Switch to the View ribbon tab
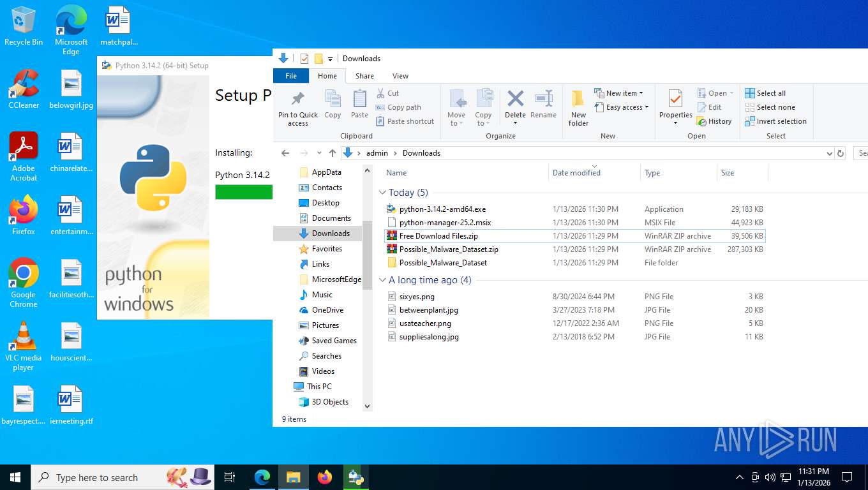868x490 pixels. [x=400, y=76]
